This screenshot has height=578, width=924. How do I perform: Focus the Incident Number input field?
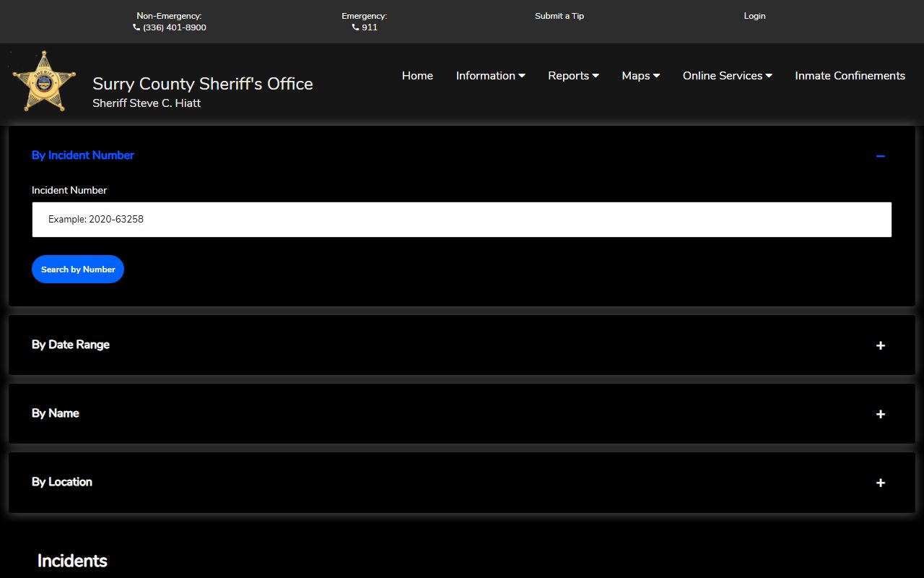point(462,220)
